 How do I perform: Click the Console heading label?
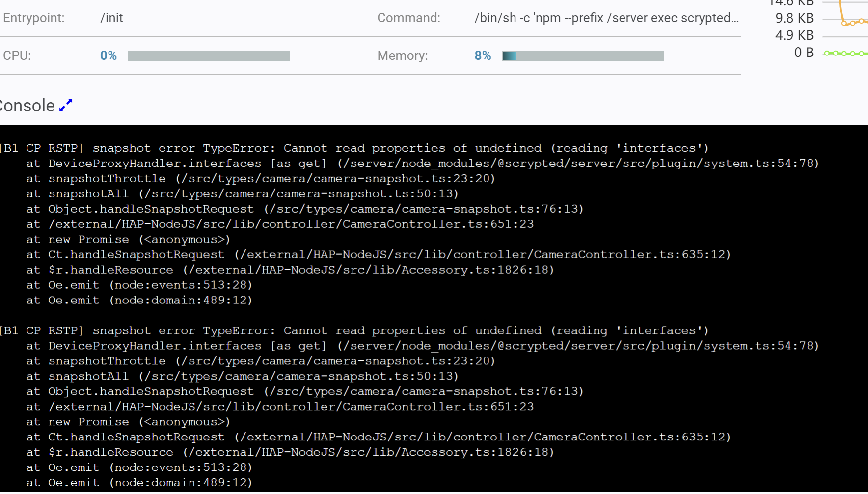point(27,105)
